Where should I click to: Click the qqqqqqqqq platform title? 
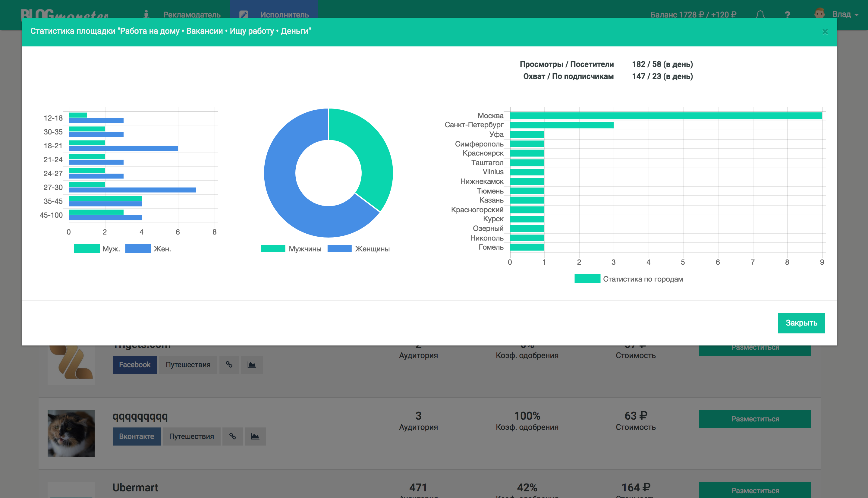[140, 416]
